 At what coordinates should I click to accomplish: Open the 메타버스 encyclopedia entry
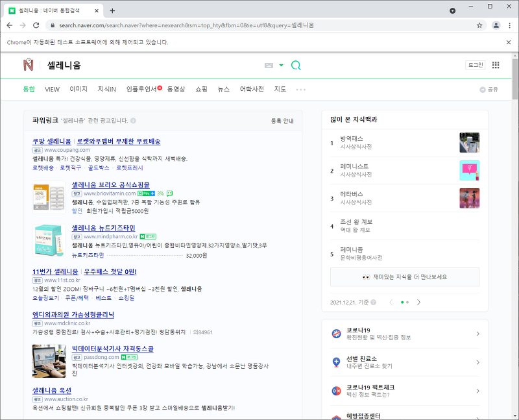(352, 195)
